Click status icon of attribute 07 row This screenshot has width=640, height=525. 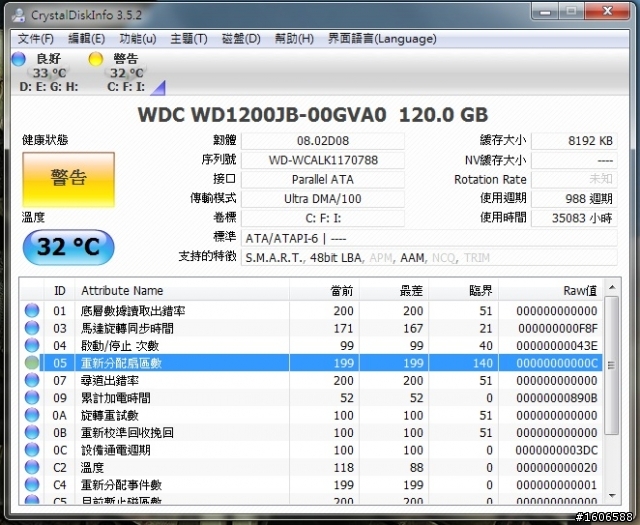click(x=32, y=380)
